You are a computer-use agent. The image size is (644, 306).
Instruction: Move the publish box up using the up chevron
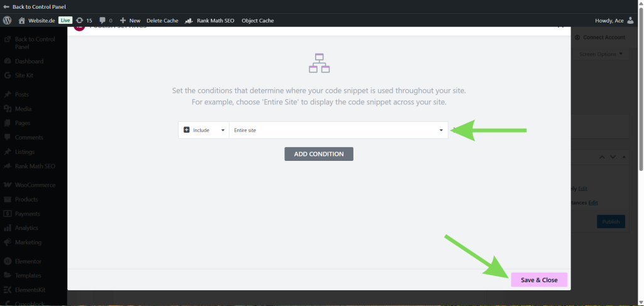click(602, 157)
